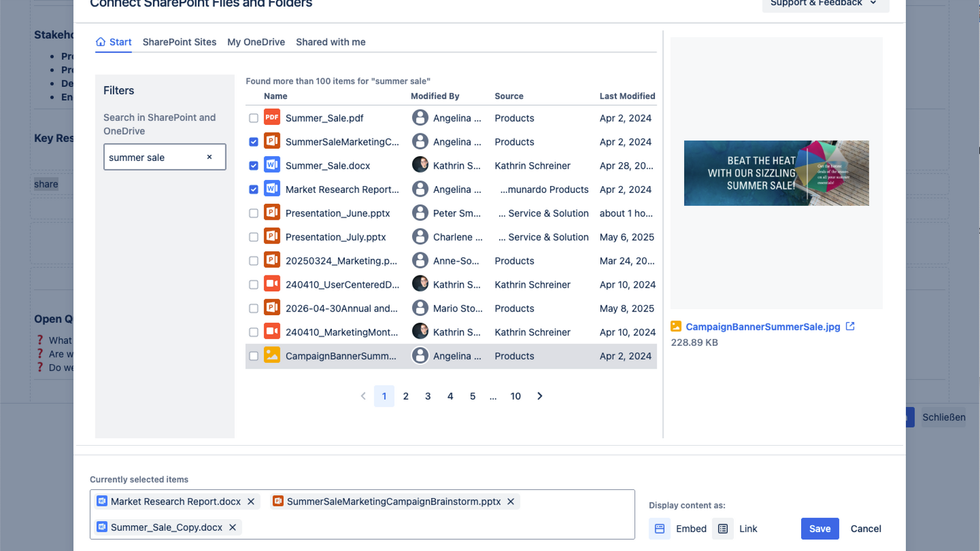
Task: Check the 240410_MarketingMont... checkbox
Action: click(x=254, y=332)
